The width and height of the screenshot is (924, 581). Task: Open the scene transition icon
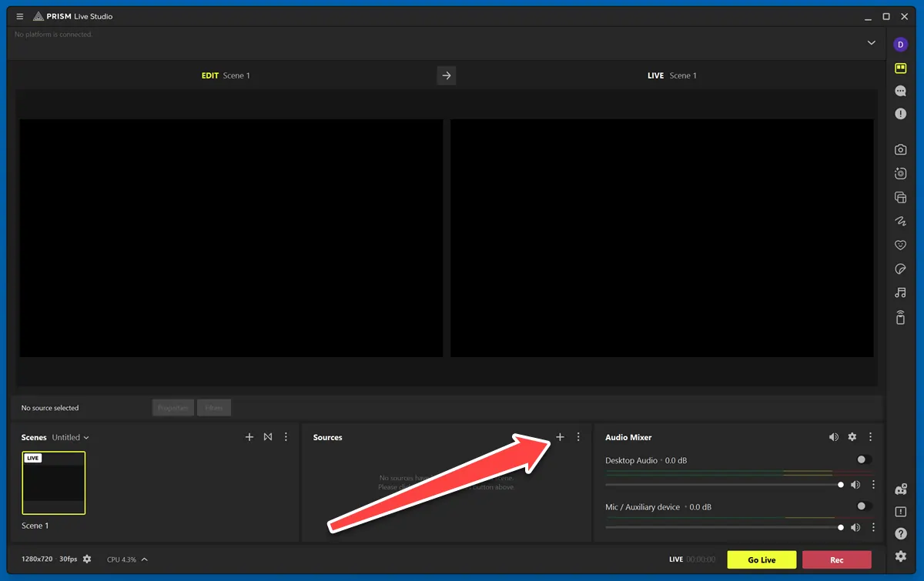tap(268, 437)
